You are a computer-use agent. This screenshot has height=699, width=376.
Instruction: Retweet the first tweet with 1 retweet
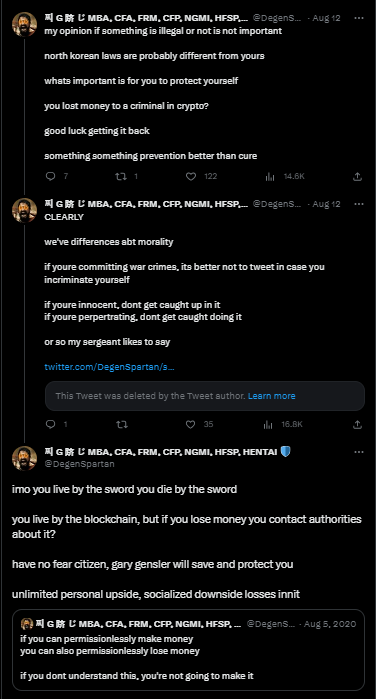click(120, 177)
